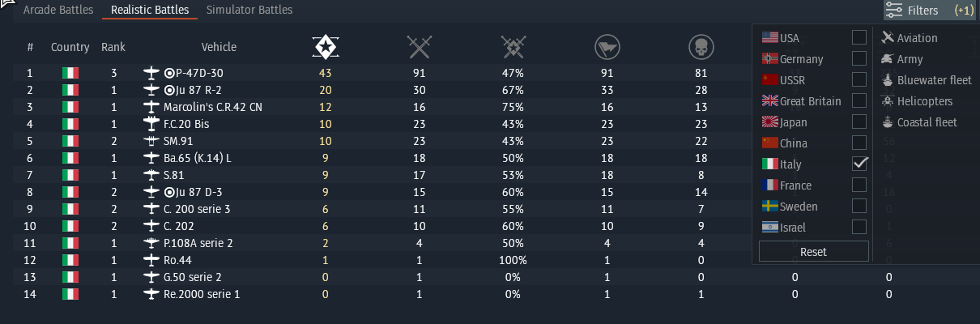Viewport: 980px width, 324px height.
Task: Sort by the crossed swords battles column
Action: click(419, 48)
